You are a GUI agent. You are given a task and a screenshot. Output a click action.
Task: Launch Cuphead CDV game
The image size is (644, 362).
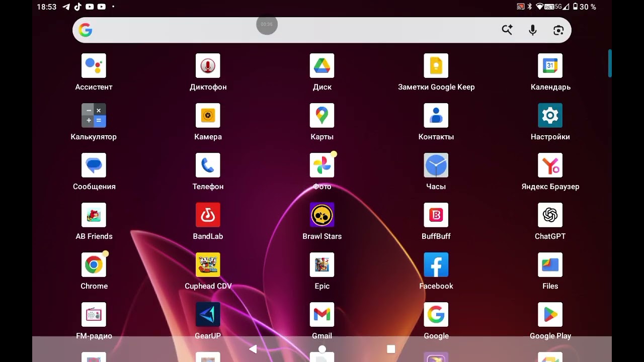(208, 265)
